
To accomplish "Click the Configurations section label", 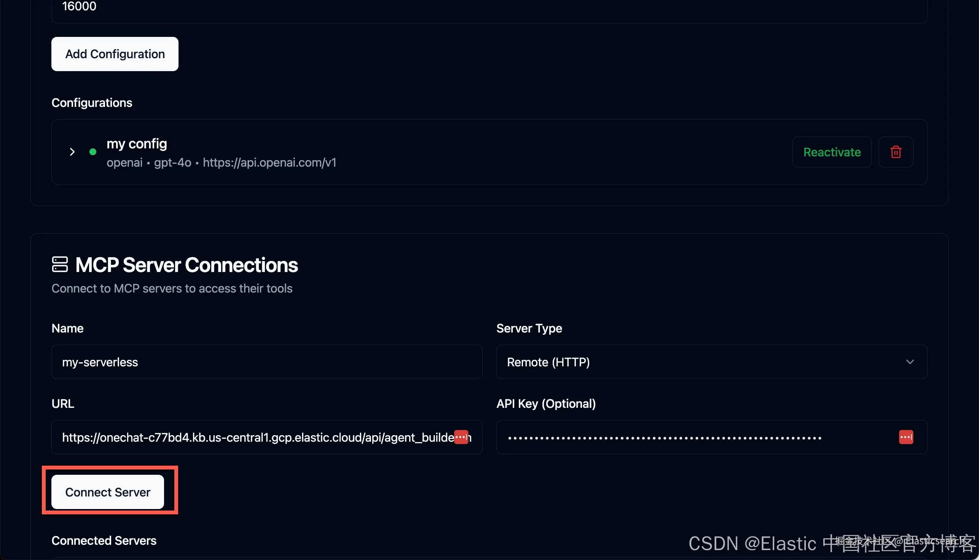I will pyautogui.click(x=92, y=103).
